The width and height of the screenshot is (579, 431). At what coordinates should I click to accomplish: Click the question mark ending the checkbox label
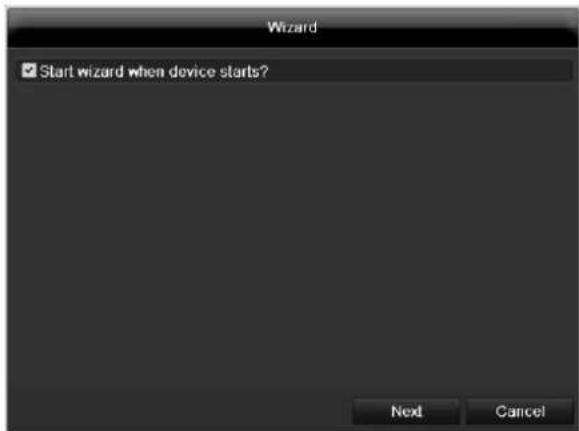tap(264, 71)
